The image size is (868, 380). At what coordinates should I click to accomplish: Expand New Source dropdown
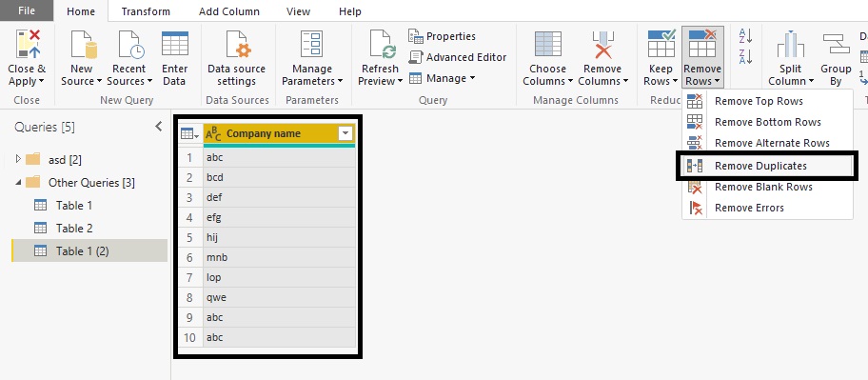pos(99,82)
